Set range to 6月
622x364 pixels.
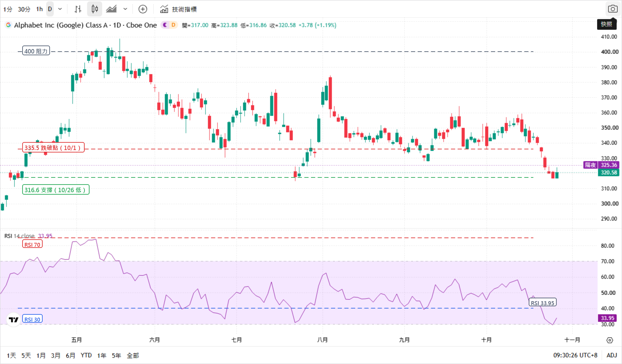[x=70, y=355]
